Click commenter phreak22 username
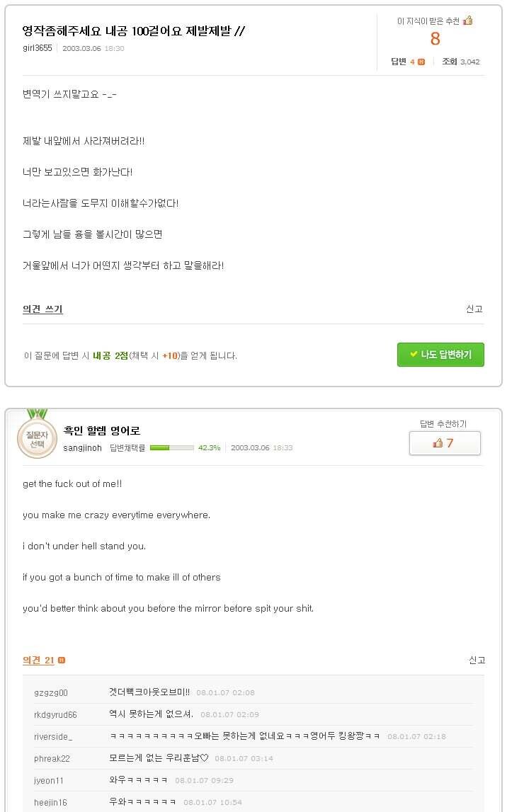This screenshot has height=812, width=507. click(x=52, y=759)
